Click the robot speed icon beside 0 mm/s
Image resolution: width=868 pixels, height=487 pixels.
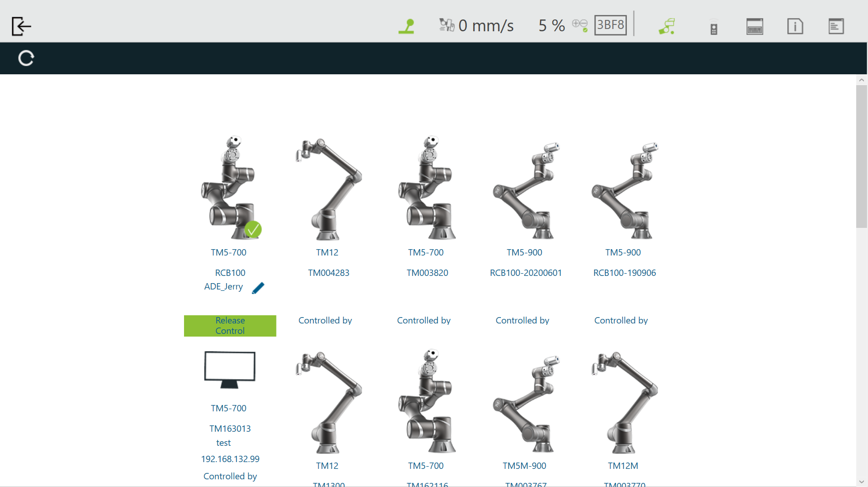[446, 25]
